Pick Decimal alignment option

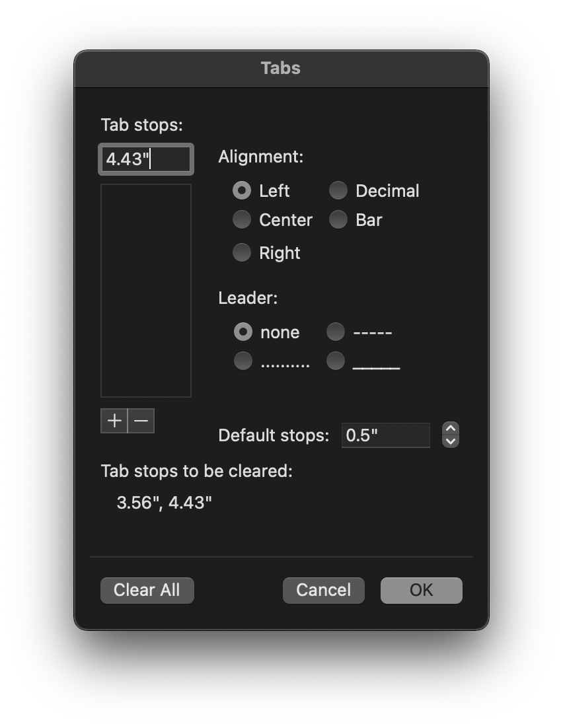(x=338, y=191)
